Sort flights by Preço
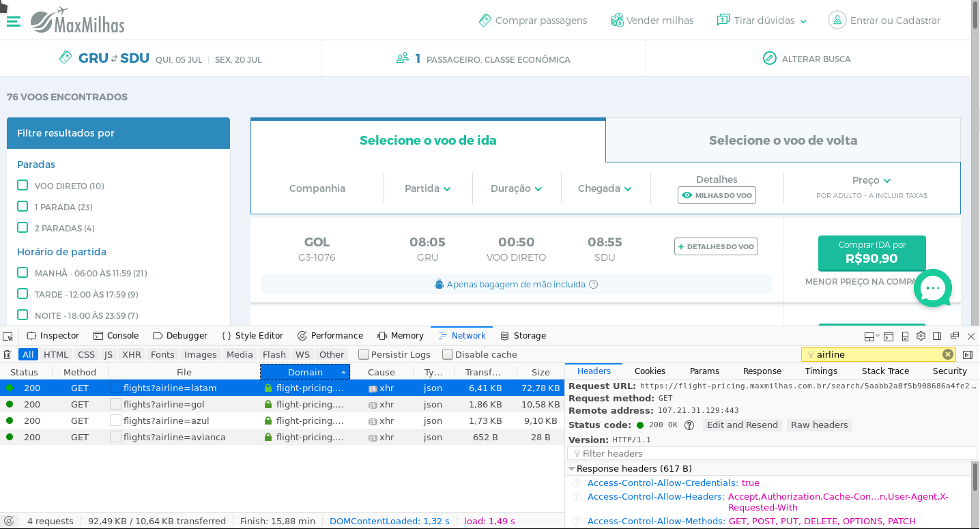The height and width of the screenshot is (529, 980). point(871,180)
